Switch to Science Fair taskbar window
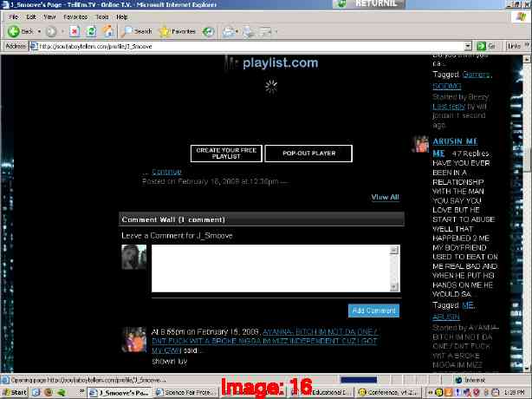The image size is (532, 399). [186, 393]
